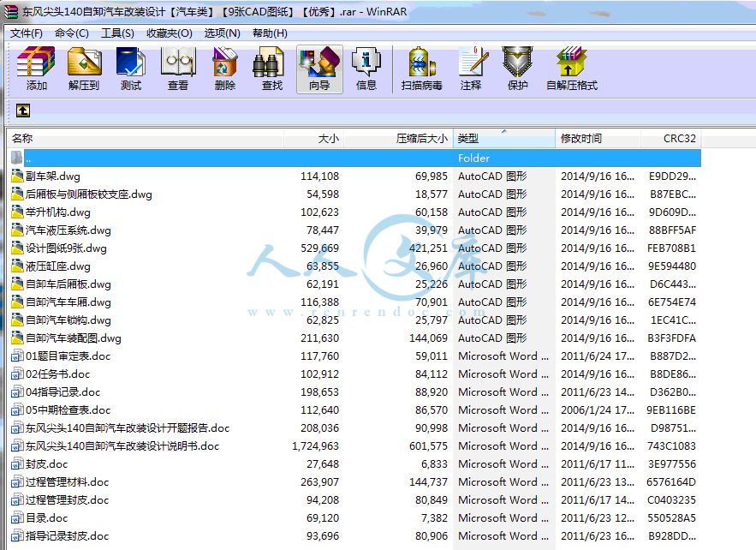Open the 帮助(H) menu
Screen dimensions: 756x550
click(x=270, y=33)
